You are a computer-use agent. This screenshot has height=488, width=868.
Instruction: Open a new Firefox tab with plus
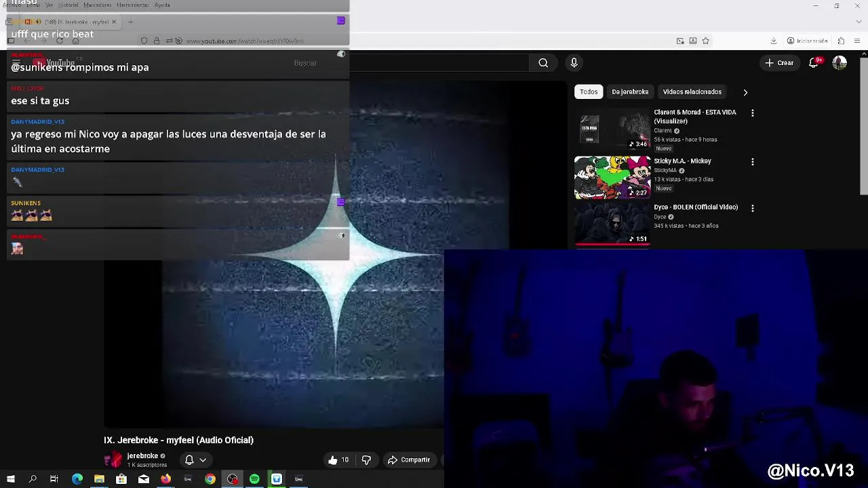pos(131,22)
